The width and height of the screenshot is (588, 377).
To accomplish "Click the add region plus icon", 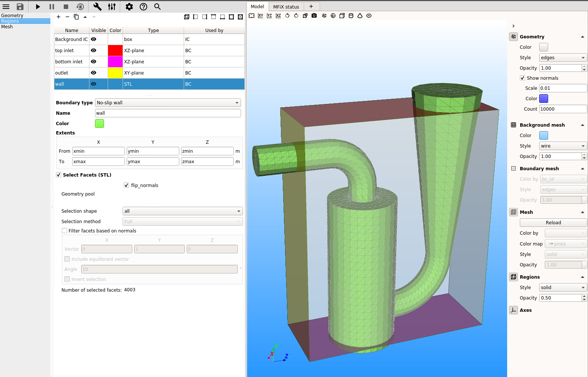I will point(59,17).
